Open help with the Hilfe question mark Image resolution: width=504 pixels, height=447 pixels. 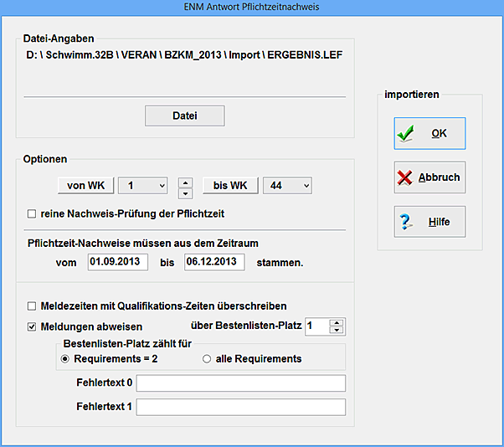[429, 222]
